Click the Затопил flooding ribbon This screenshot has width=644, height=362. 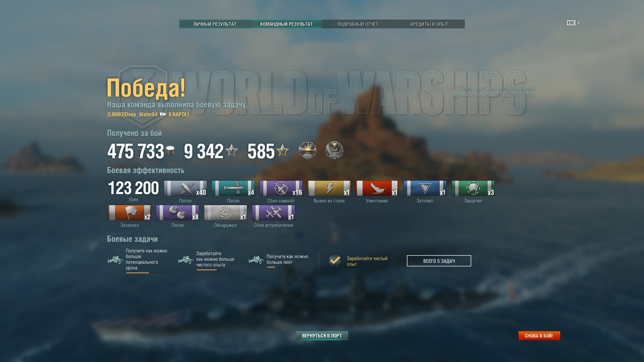pos(425,188)
